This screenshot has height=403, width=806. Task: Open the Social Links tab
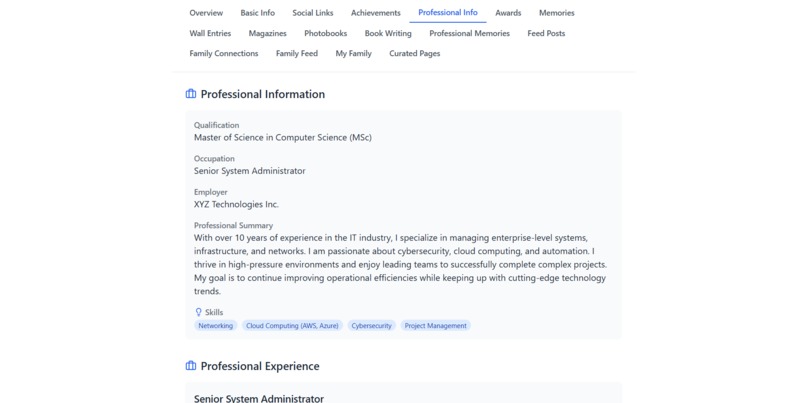point(313,13)
